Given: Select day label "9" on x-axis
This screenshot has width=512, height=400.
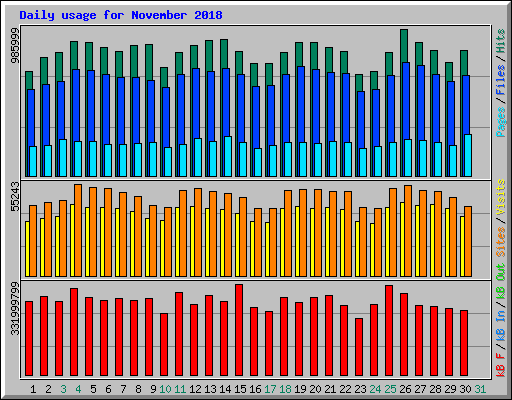Looking at the screenshot, I should pyautogui.click(x=153, y=389).
